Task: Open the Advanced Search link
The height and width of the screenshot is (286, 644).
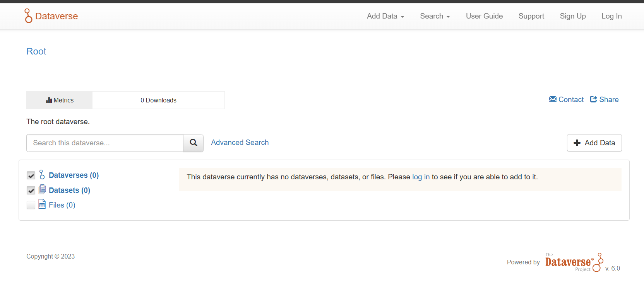Action: click(240, 143)
